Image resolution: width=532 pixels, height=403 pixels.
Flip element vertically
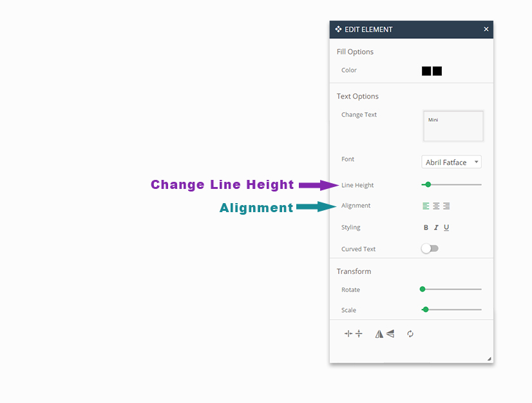click(390, 334)
